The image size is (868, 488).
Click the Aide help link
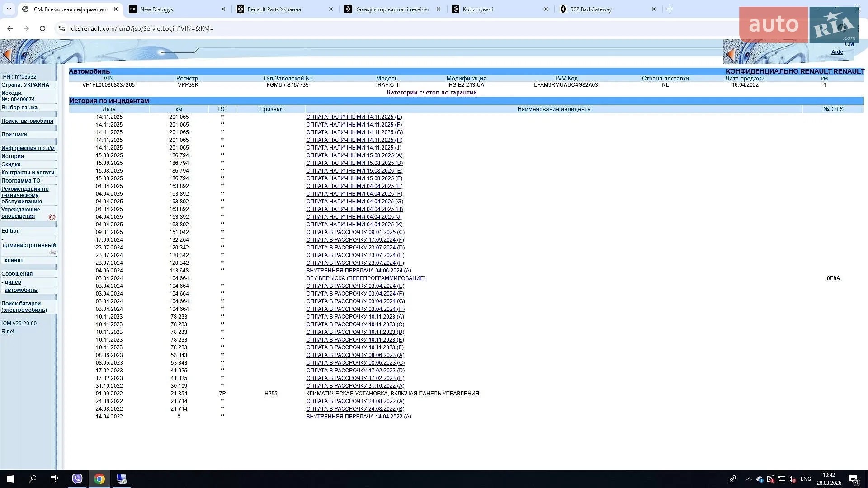click(837, 52)
